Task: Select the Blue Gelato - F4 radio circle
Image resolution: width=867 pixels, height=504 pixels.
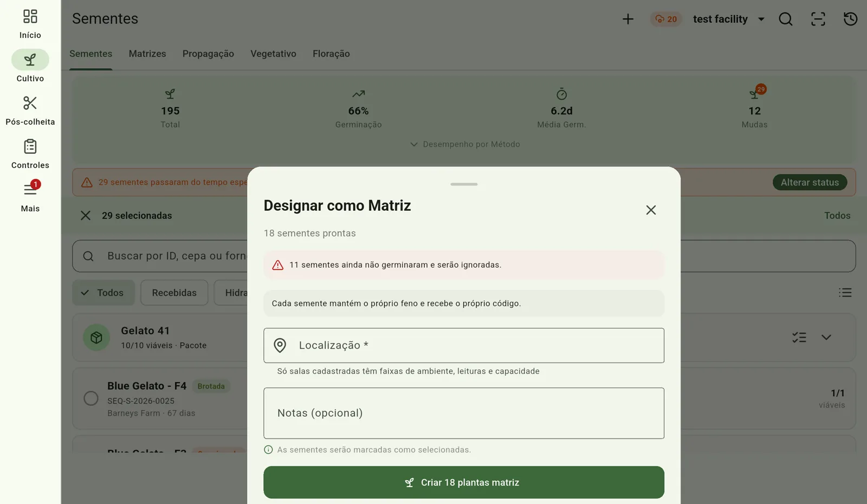Action: pyautogui.click(x=91, y=398)
